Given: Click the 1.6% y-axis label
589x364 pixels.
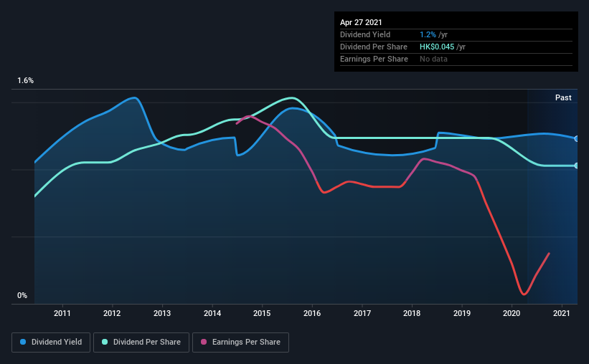Looking at the screenshot, I should pyautogui.click(x=26, y=80).
